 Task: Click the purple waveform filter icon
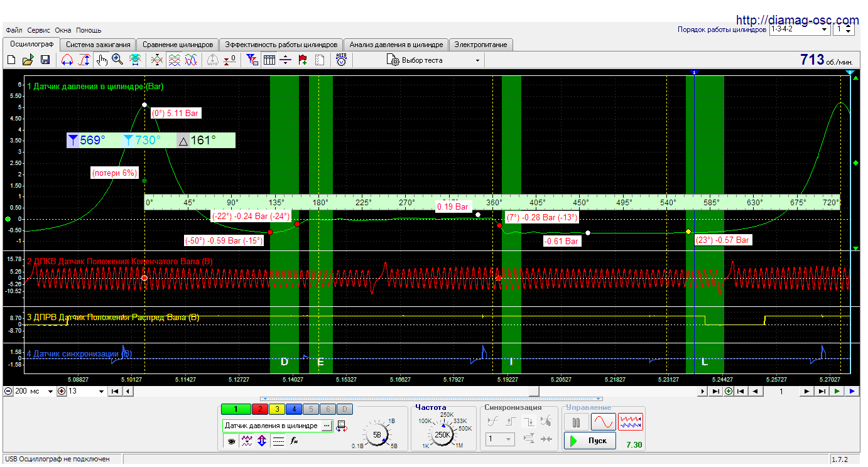pyautogui.click(x=247, y=441)
